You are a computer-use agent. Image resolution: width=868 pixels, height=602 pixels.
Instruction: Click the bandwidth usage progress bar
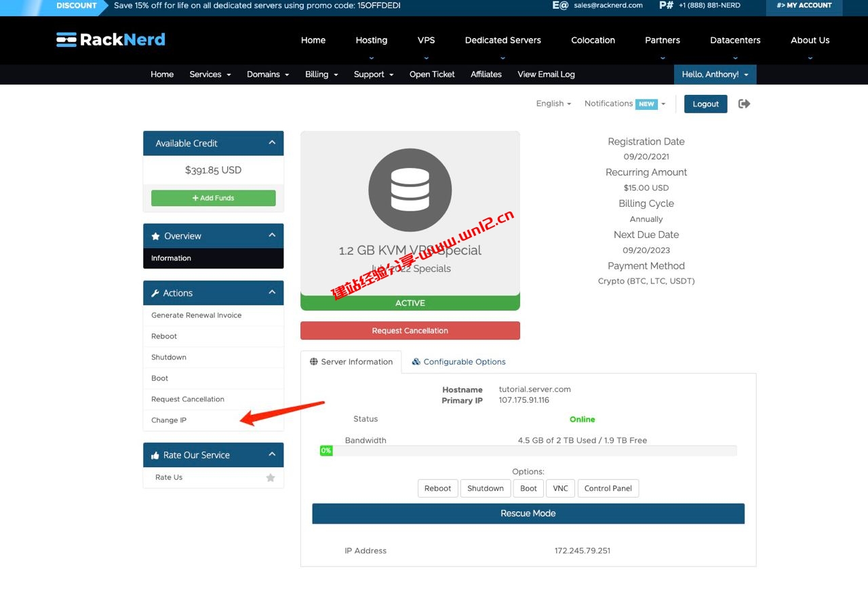click(528, 451)
